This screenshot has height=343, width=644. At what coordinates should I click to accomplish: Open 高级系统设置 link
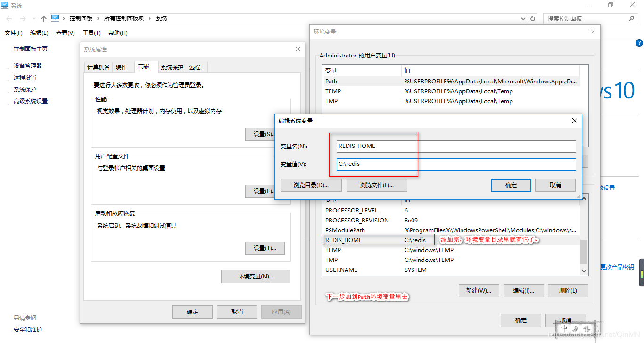point(31,101)
